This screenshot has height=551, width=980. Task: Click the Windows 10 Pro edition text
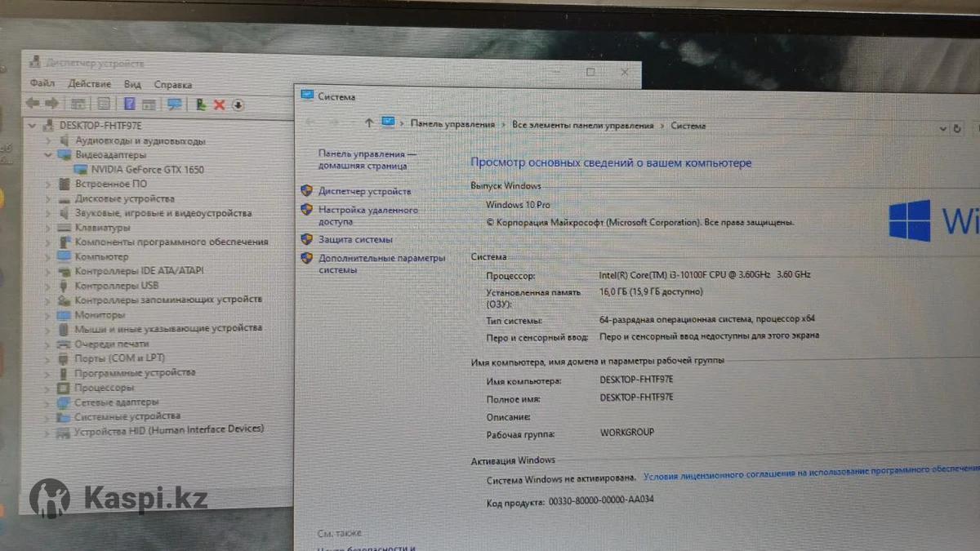tap(518, 205)
